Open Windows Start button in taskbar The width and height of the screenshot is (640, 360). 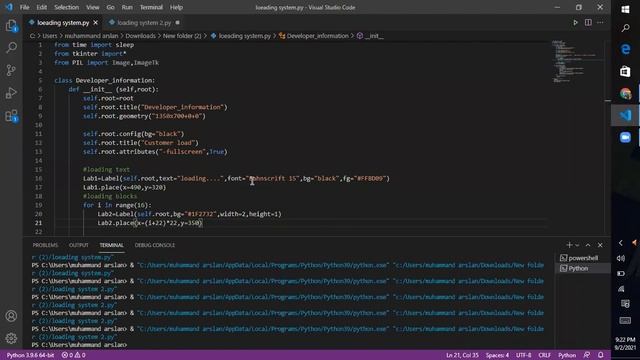[625, 9]
